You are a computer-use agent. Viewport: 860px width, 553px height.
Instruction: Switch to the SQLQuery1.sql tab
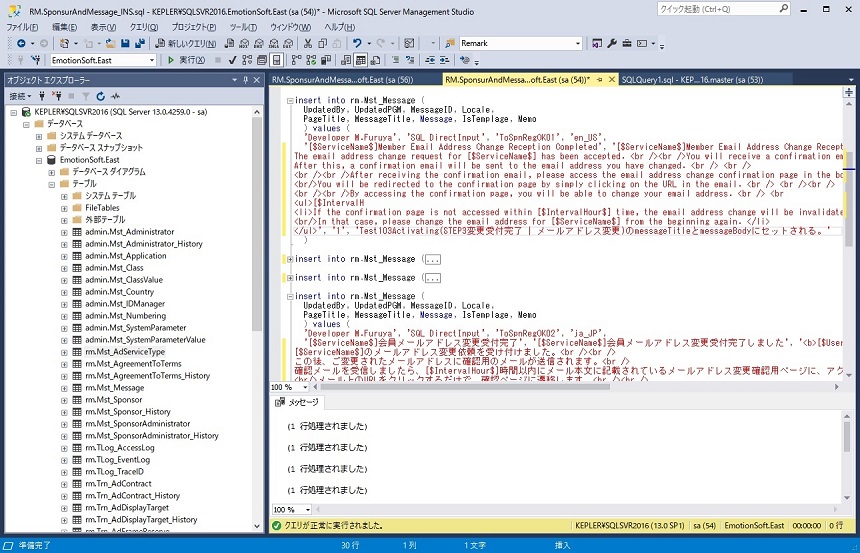tap(692, 80)
